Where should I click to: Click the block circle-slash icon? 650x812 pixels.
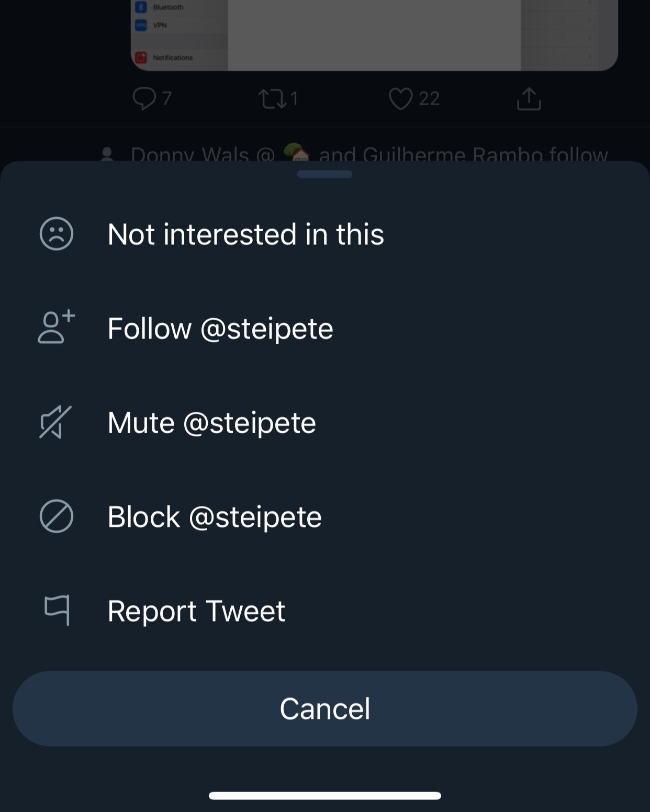tap(57, 516)
